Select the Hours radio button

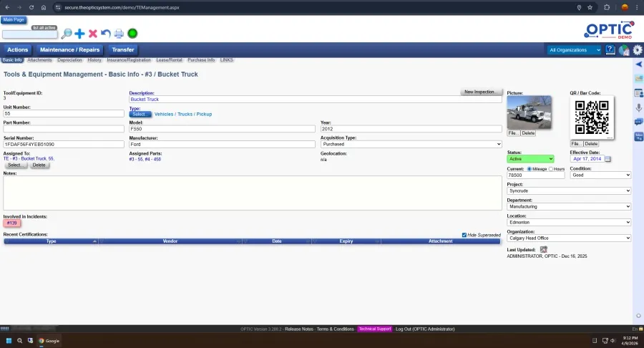pos(550,169)
